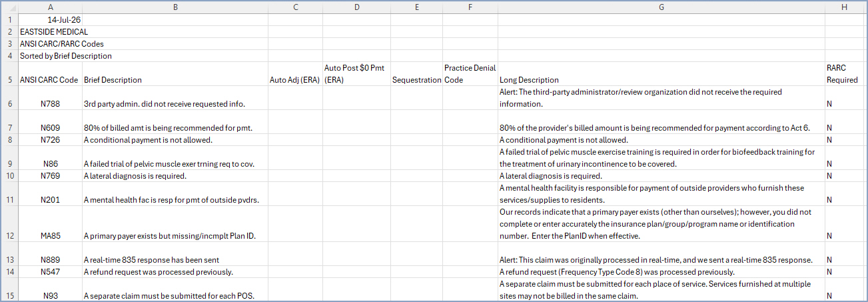Click brief description 'A lateral diagnosis is required.'
This screenshot has height=302, width=868.
point(175,176)
